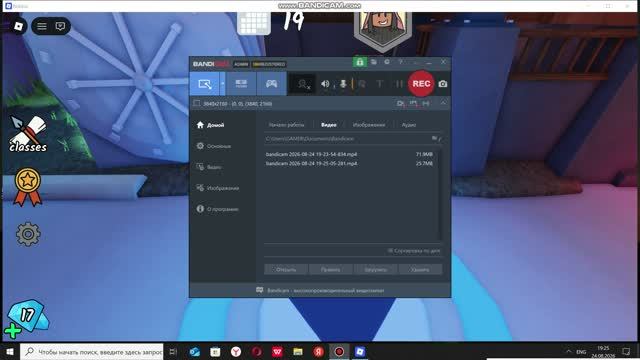Toggle the speaker sound recording icon
Screen dimensions: 640x360
pyautogui.click(x=325, y=84)
